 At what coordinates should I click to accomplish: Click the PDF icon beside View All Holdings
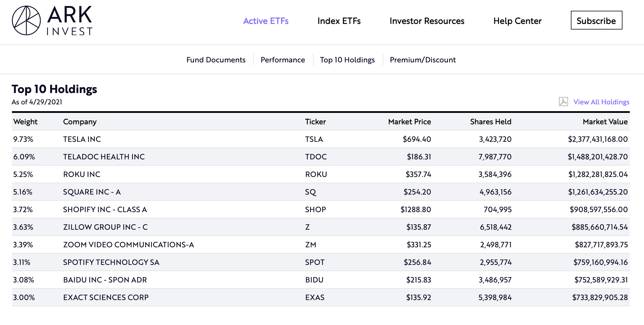coord(563,102)
